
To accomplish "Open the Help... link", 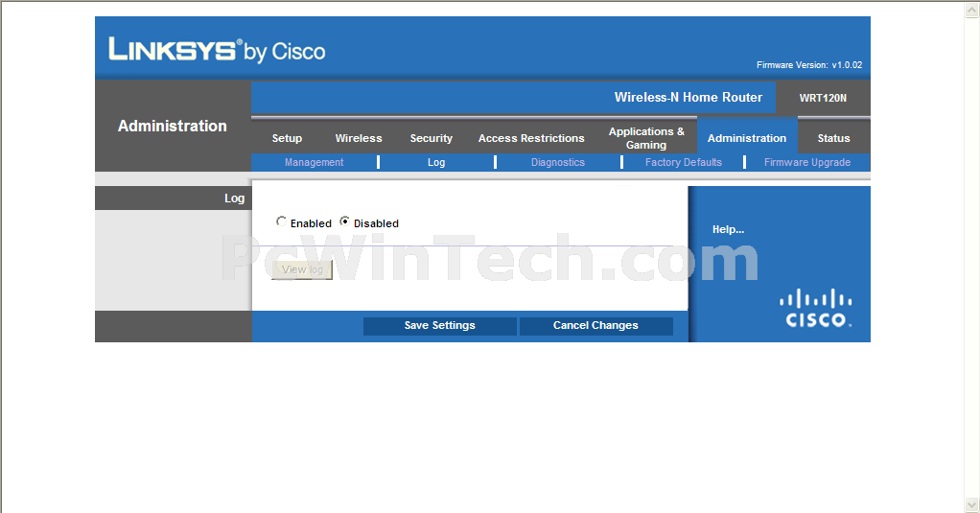I will 728,229.
